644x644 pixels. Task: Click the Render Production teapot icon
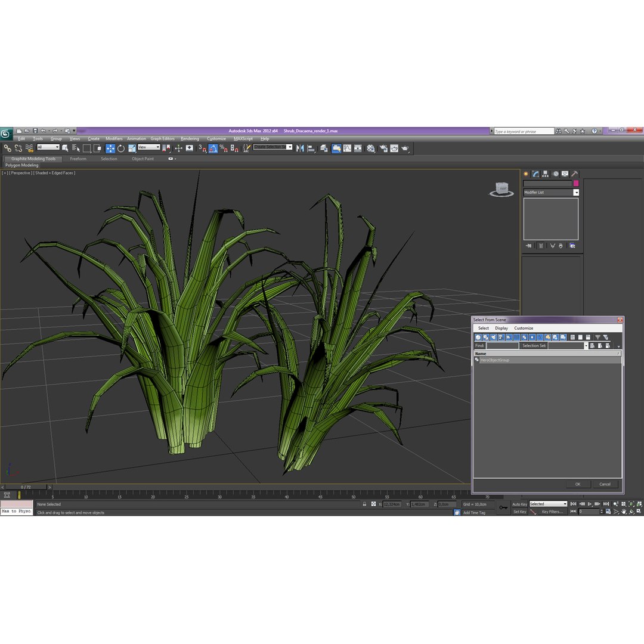405,148
